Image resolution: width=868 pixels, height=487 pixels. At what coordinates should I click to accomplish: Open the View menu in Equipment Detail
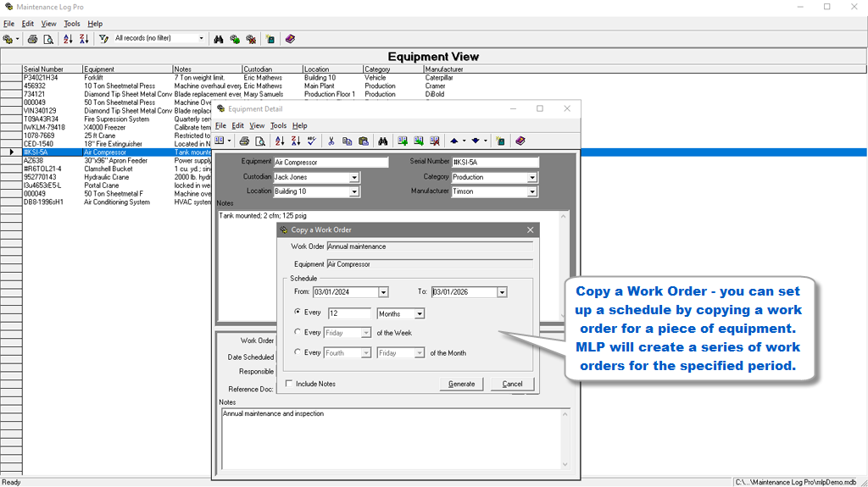coord(257,125)
